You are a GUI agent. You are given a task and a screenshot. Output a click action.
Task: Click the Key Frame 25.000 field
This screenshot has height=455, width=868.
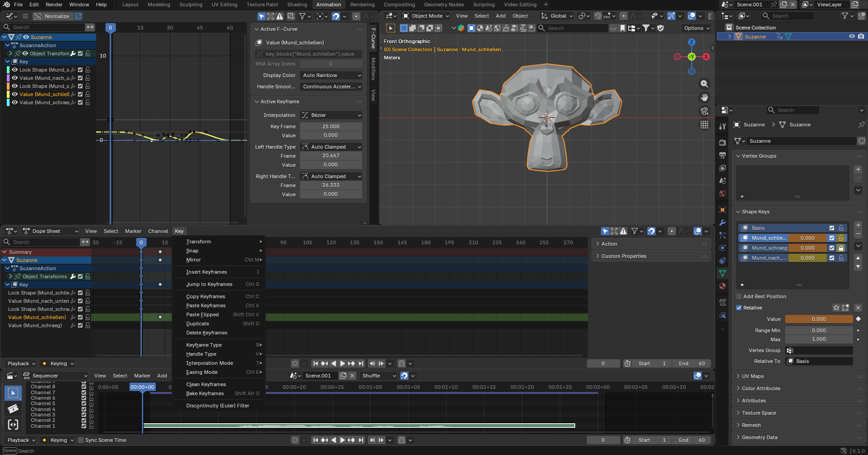[x=331, y=126]
